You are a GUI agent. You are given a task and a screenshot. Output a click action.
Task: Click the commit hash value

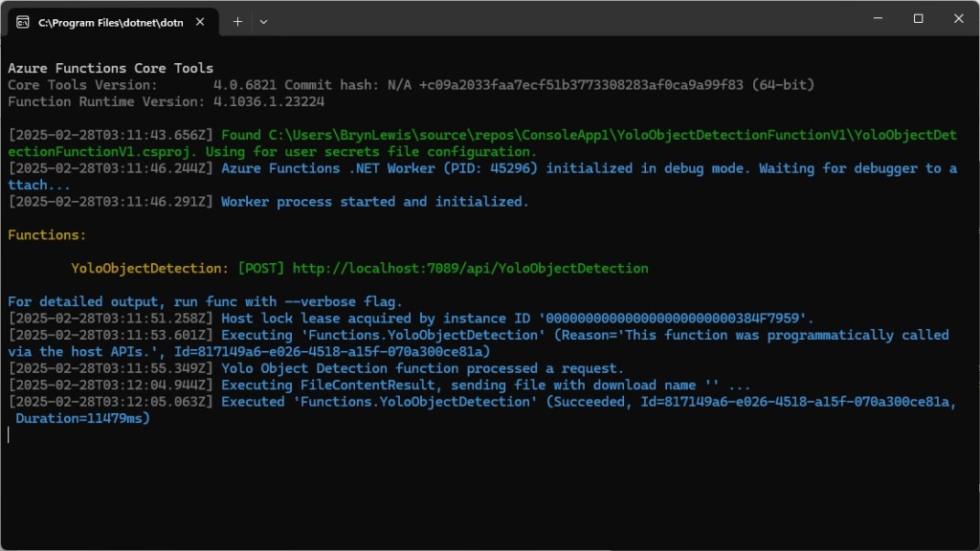(x=616, y=85)
